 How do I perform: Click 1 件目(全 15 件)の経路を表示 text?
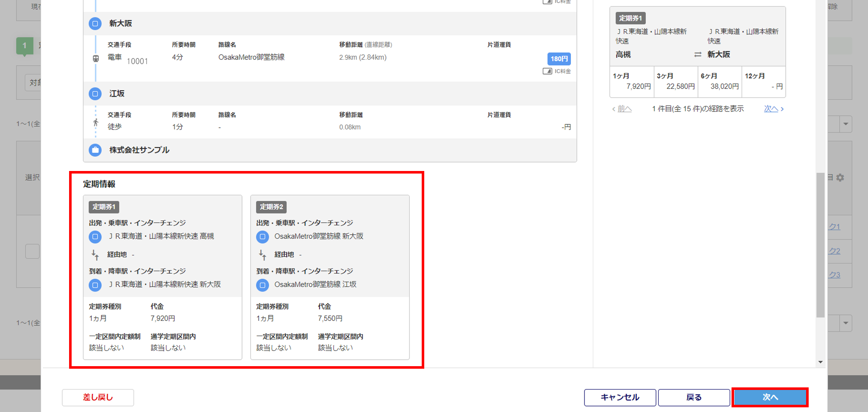coord(698,109)
